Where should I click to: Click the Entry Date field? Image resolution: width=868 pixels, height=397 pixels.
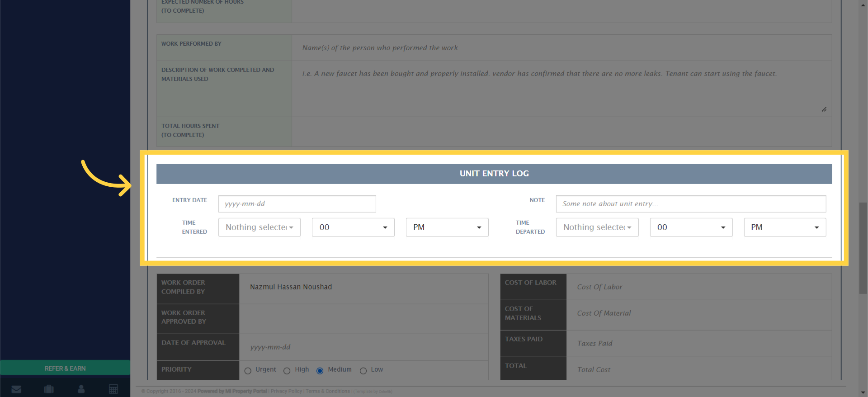pos(297,204)
